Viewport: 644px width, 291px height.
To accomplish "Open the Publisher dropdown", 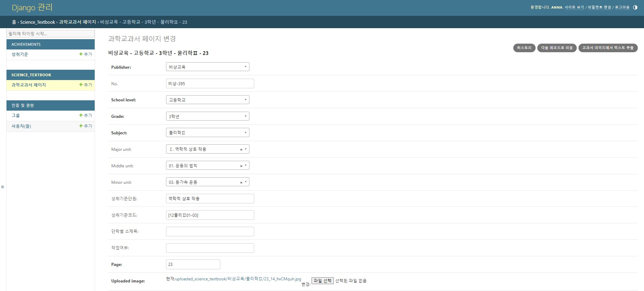I will [208, 67].
